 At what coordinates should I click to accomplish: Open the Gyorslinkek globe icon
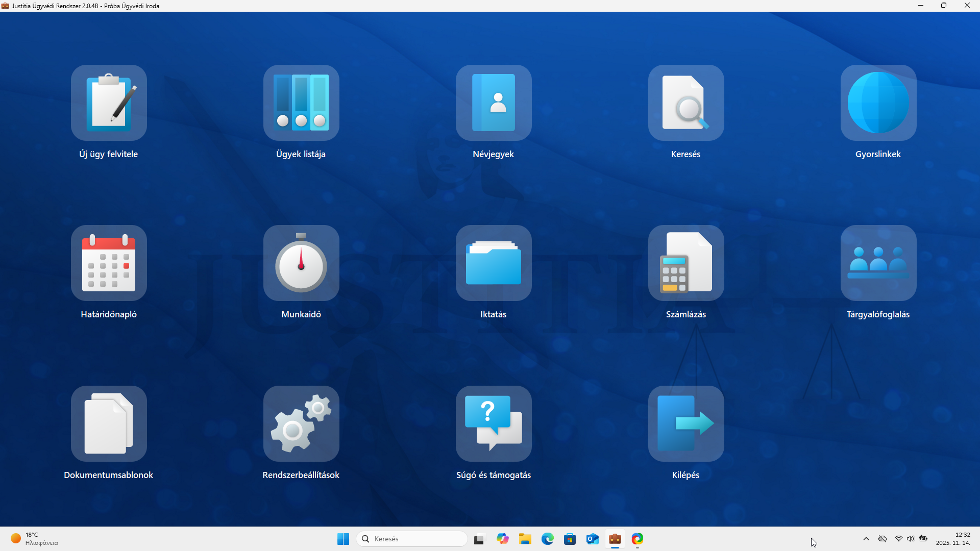878,103
